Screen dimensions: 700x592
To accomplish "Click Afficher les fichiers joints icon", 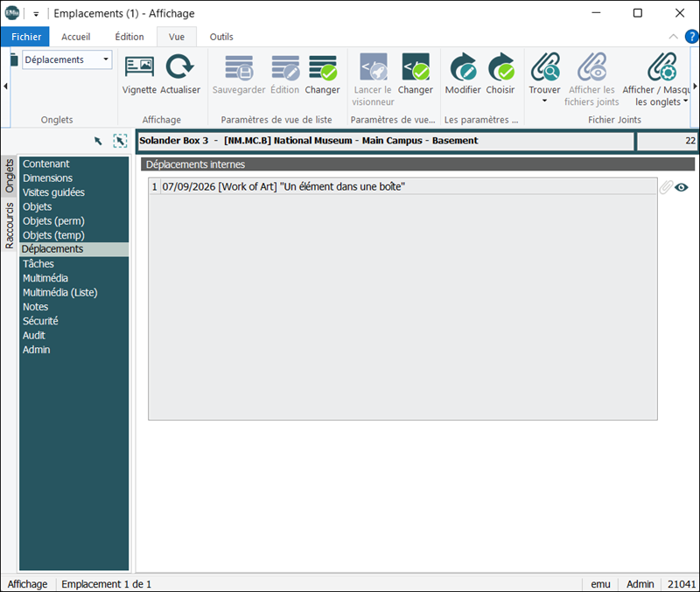I will point(591,67).
